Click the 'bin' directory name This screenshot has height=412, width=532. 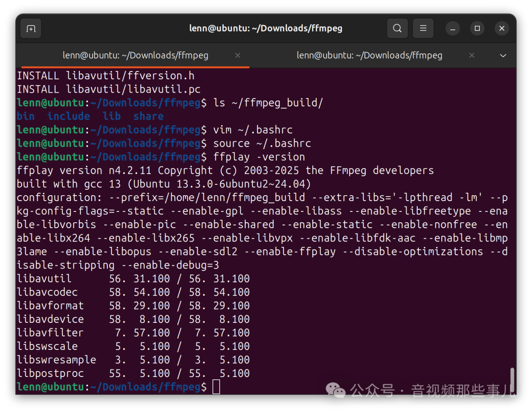(26, 116)
